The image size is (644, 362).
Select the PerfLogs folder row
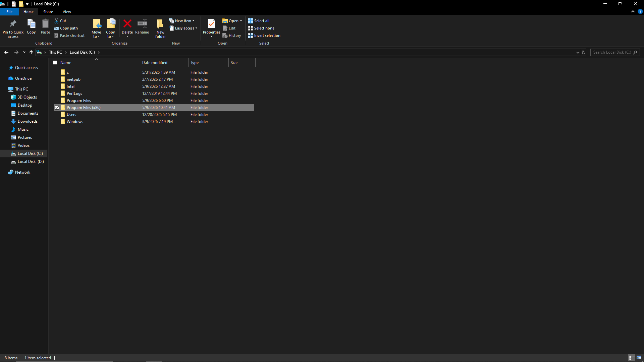point(154,94)
